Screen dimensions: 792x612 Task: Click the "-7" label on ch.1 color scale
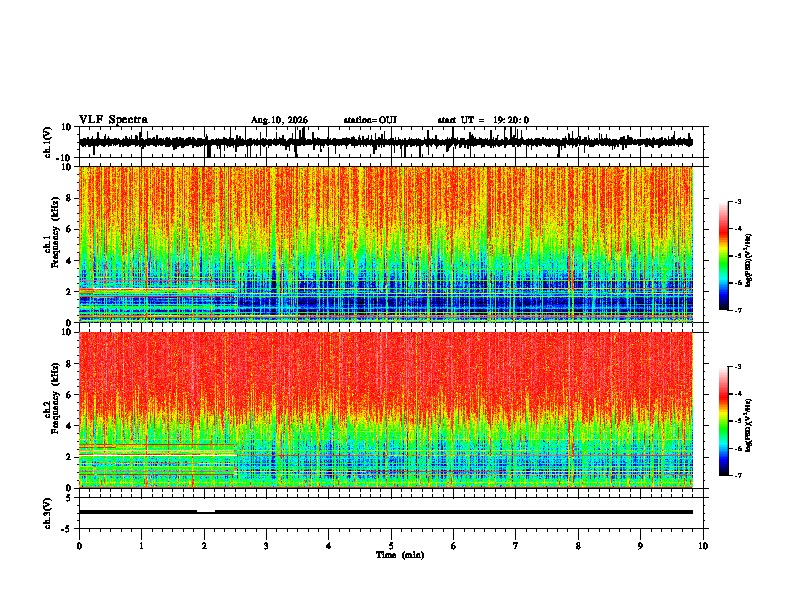pos(738,310)
